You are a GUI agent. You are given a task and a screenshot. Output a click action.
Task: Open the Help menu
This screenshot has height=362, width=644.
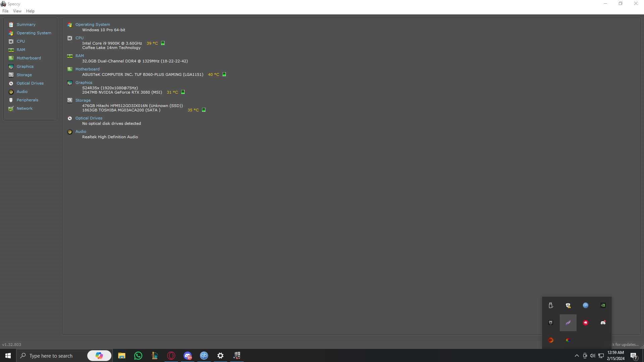tap(30, 11)
